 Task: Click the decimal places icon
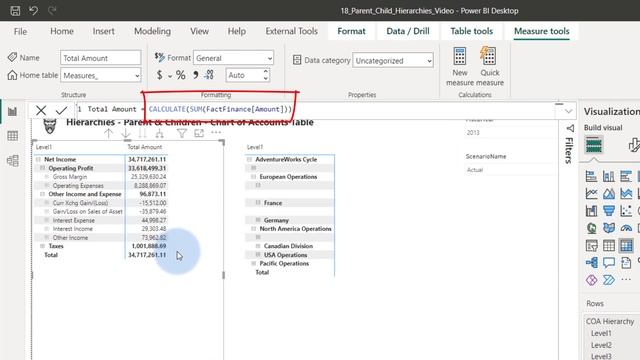[209, 75]
